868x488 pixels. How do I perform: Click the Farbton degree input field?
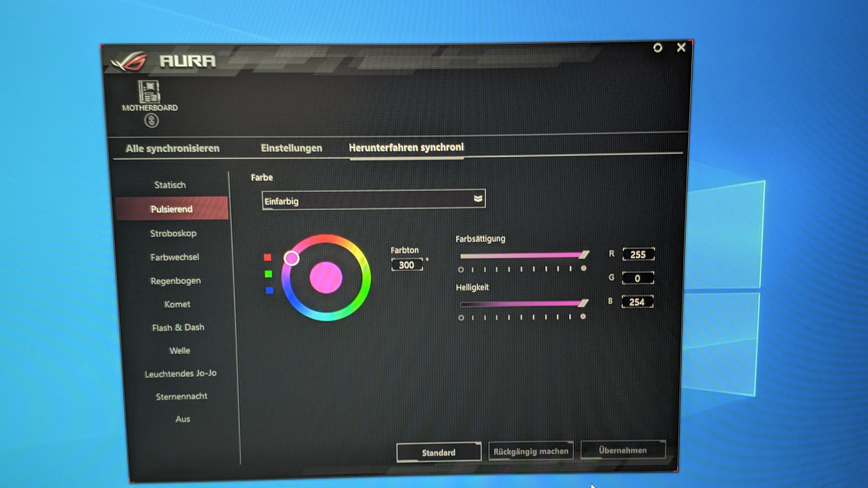tap(407, 265)
